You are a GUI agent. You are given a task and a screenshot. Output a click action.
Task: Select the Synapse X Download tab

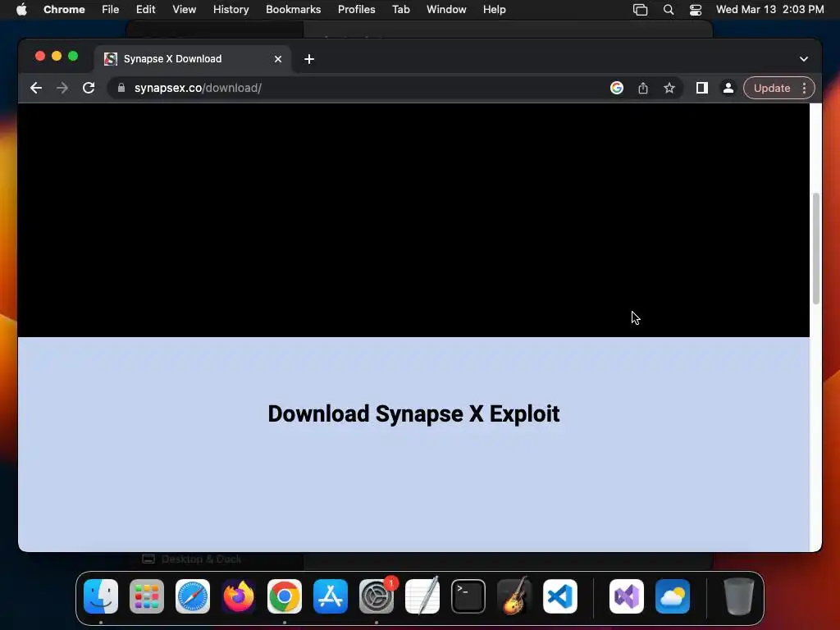click(193, 59)
